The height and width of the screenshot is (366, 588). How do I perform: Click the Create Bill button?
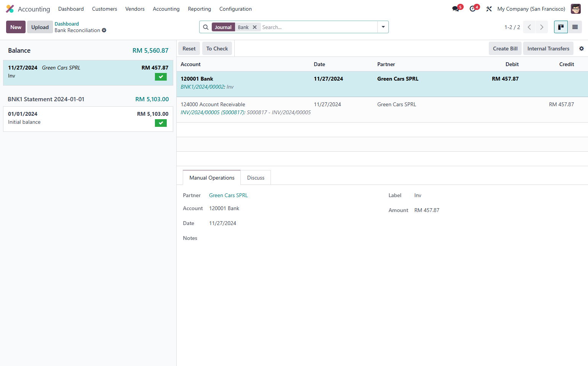pyautogui.click(x=505, y=49)
